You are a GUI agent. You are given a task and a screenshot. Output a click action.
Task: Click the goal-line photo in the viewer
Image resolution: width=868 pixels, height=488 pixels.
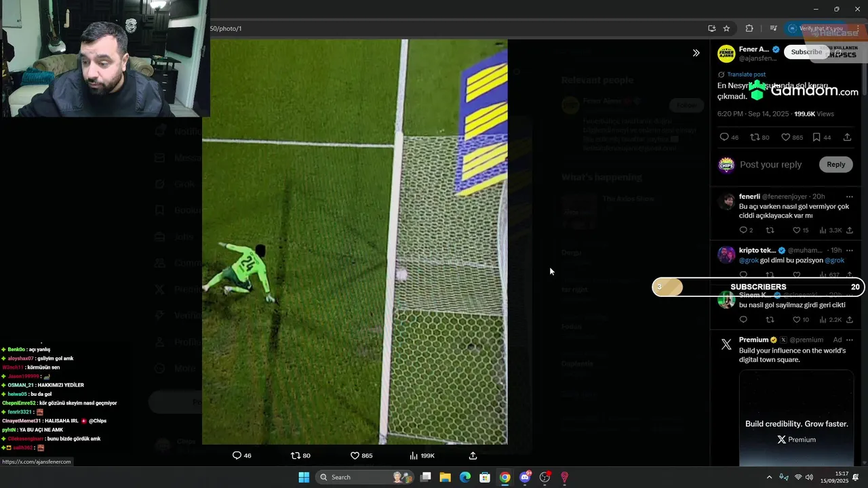coord(355,241)
